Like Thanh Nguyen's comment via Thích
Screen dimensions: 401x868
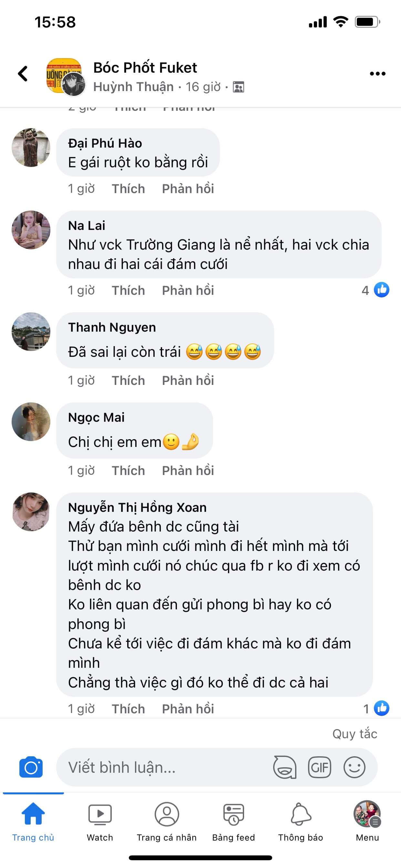click(129, 380)
